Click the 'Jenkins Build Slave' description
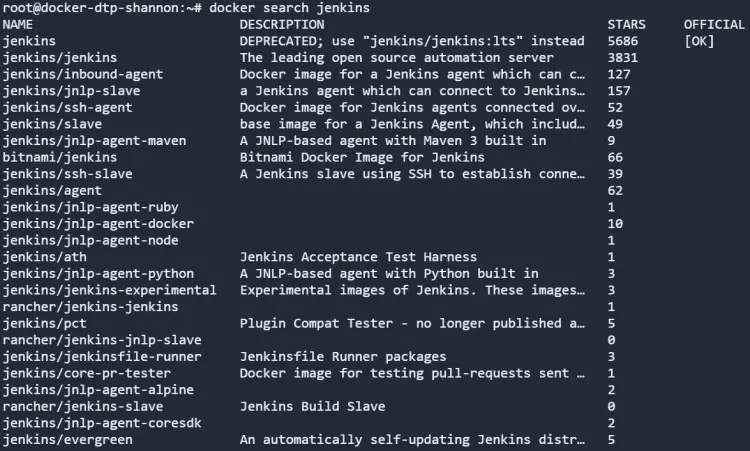750x451 pixels. [x=312, y=406]
